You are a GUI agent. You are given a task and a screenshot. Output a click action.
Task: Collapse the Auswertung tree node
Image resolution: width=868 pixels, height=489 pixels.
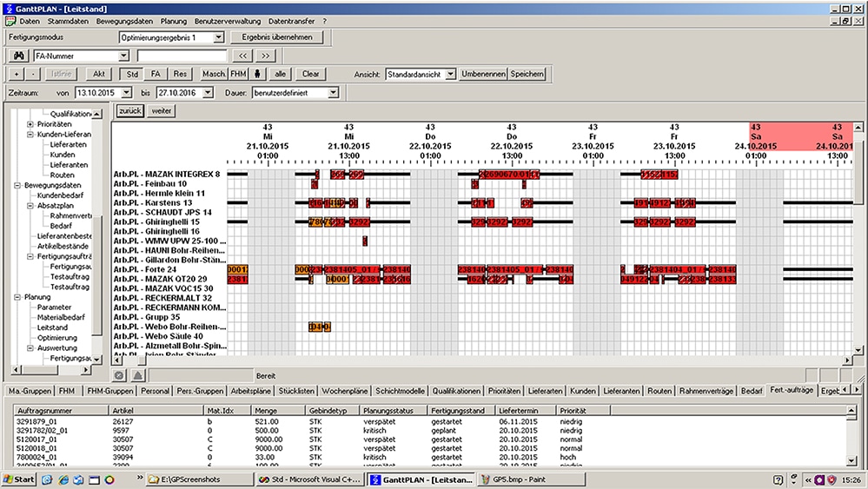click(30, 348)
